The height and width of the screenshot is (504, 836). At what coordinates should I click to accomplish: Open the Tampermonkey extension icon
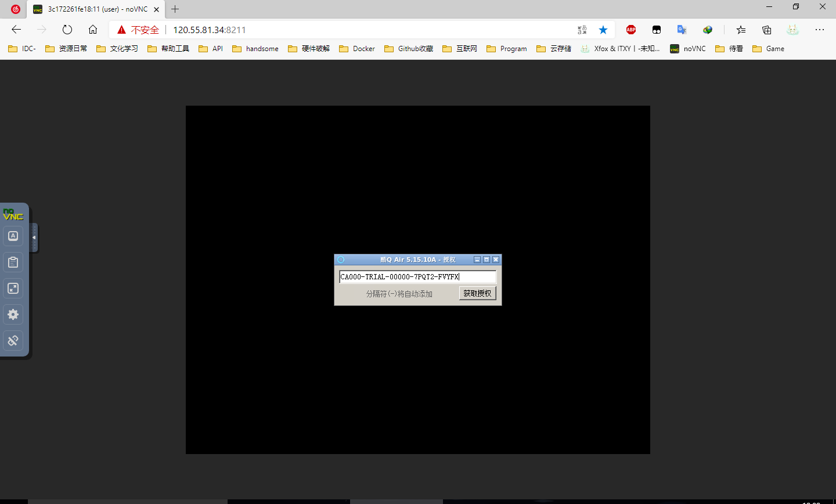(x=657, y=30)
